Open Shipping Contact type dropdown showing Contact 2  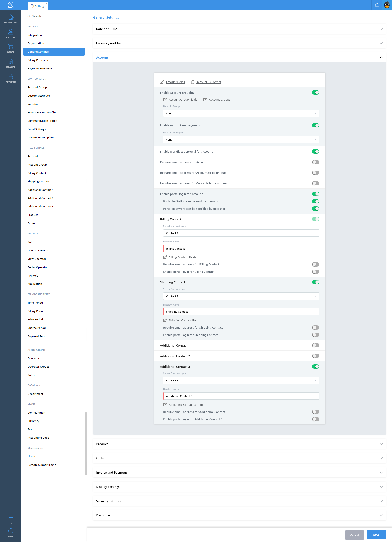tap(241, 296)
